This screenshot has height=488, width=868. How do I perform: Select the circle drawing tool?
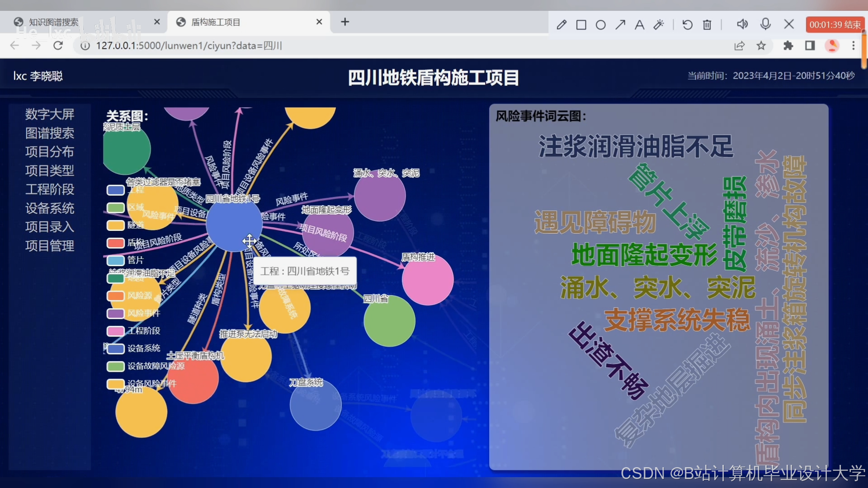[601, 25]
